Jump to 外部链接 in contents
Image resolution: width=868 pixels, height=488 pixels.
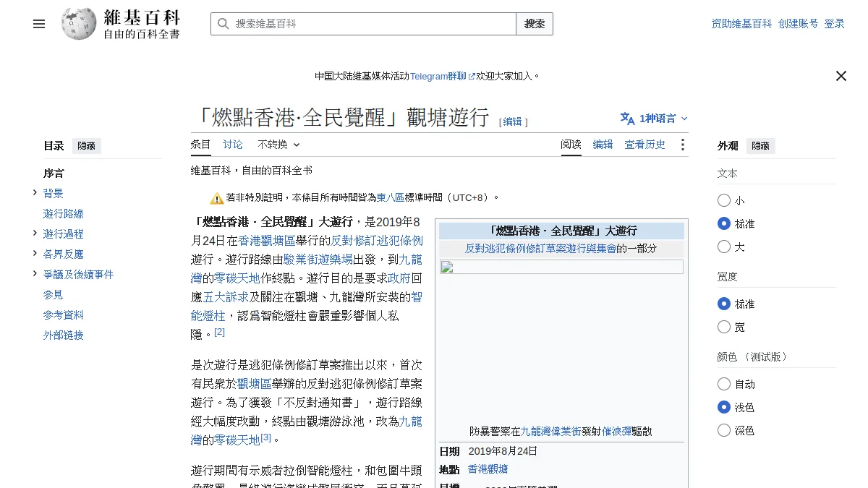coord(64,335)
